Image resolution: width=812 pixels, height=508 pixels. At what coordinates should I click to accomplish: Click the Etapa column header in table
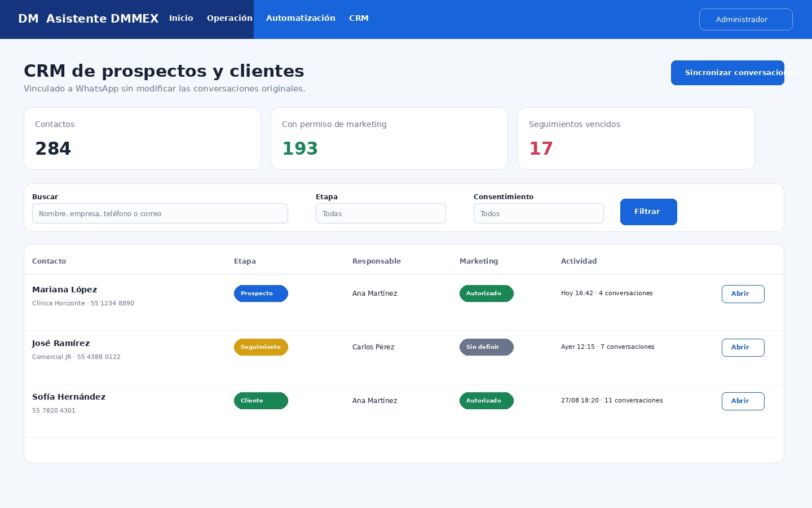pyautogui.click(x=245, y=261)
